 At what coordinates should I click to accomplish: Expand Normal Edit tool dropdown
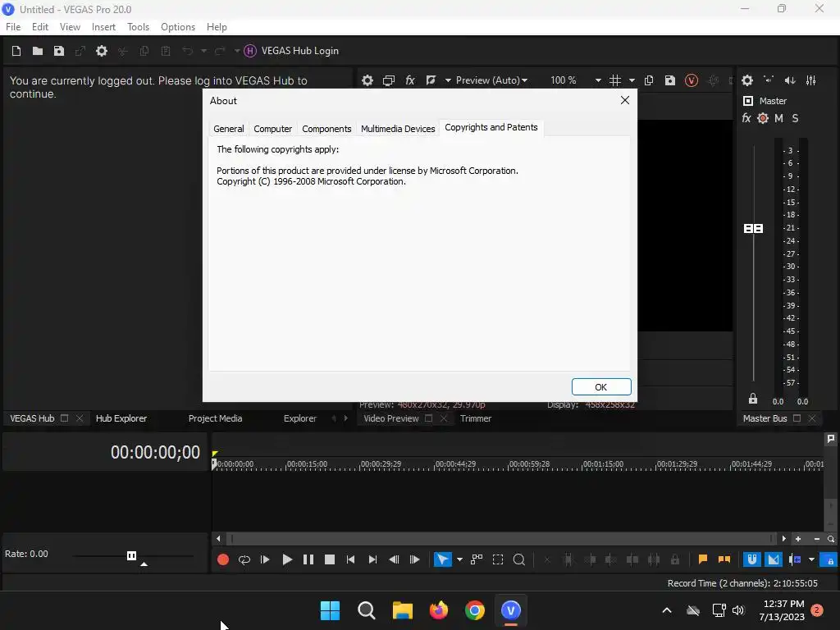click(459, 559)
